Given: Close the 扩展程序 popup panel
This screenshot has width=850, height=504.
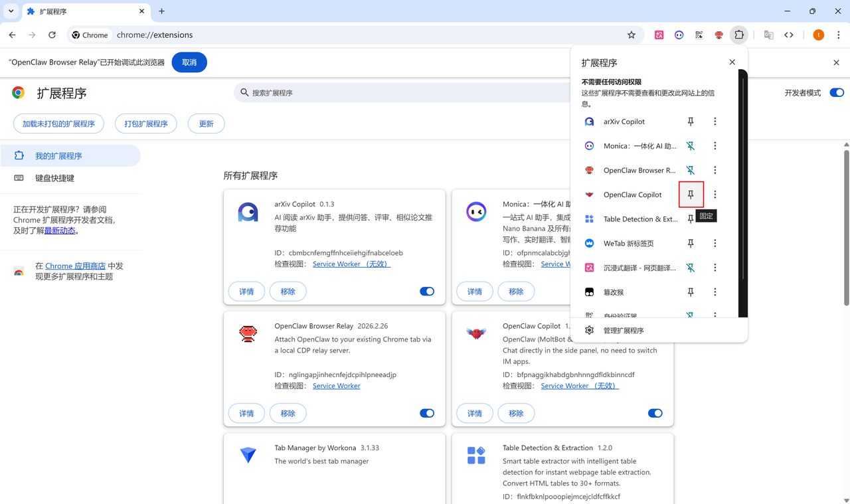Looking at the screenshot, I should [x=732, y=62].
